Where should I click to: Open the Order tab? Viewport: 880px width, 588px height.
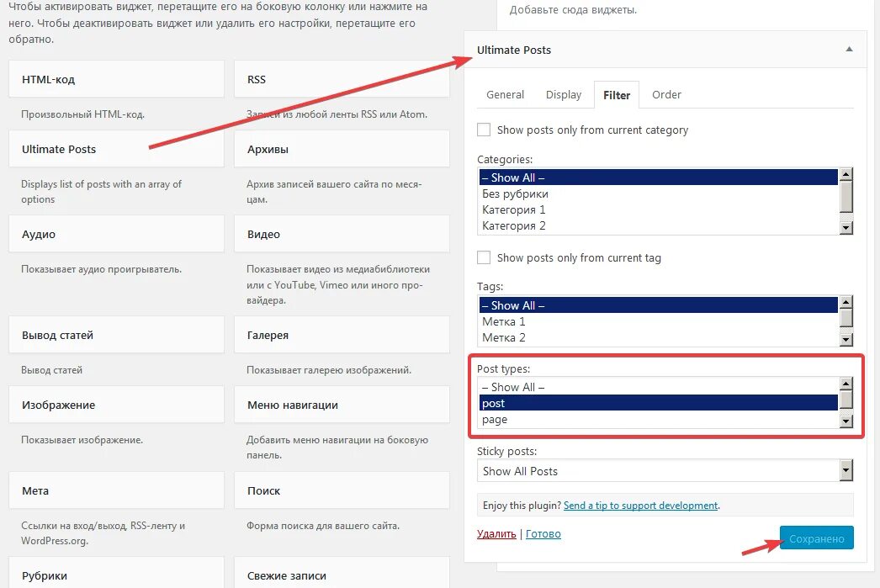(666, 95)
